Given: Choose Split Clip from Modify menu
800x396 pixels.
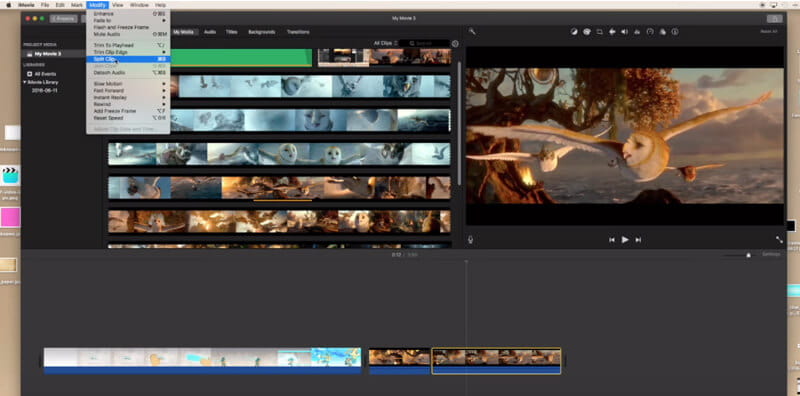Looking at the screenshot, I should point(129,59).
